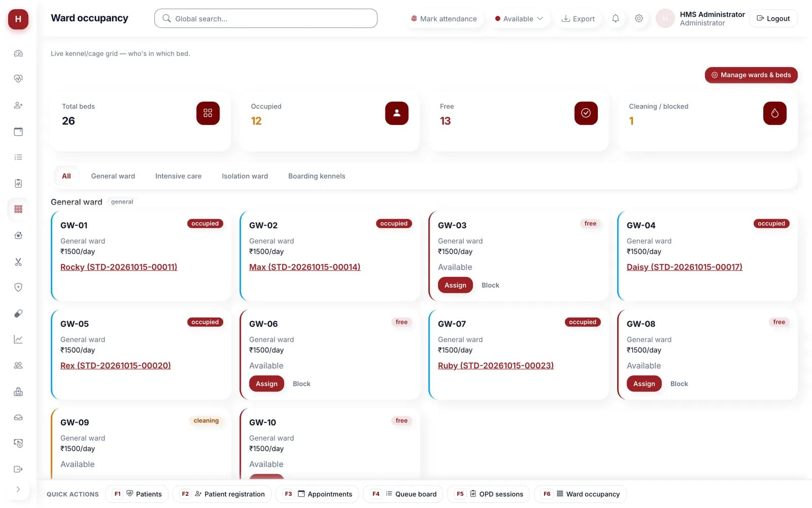Switch to the All wards tab
Screen dimensions: 812x508
(x=66, y=176)
